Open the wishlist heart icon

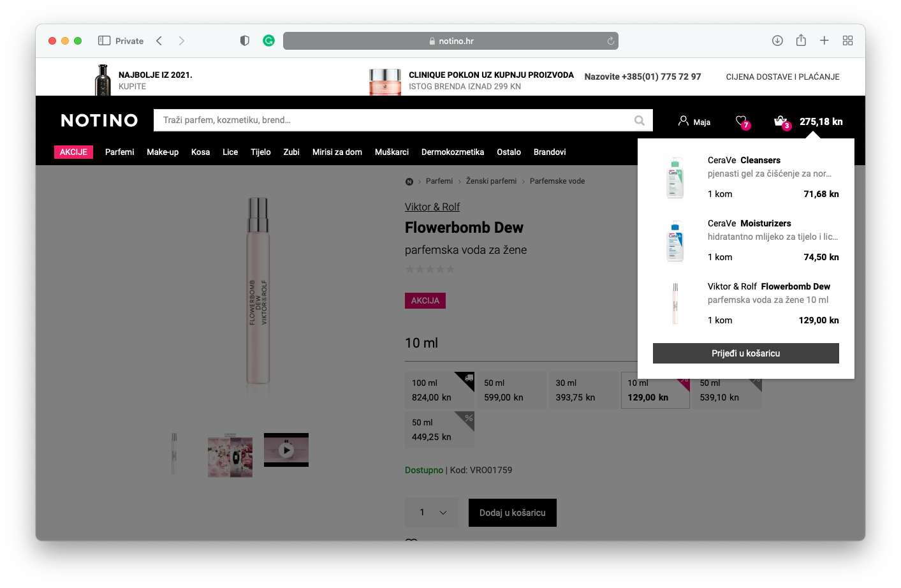coord(741,121)
